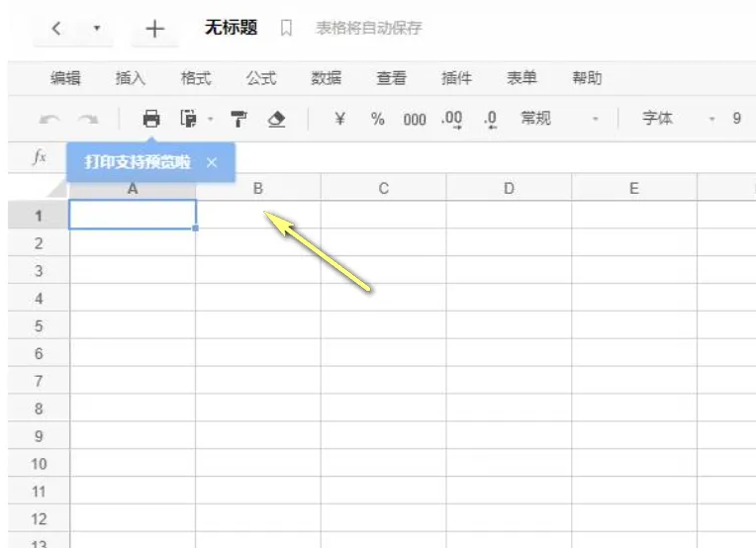Click the bookmark icon beside the title

coord(286,29)
